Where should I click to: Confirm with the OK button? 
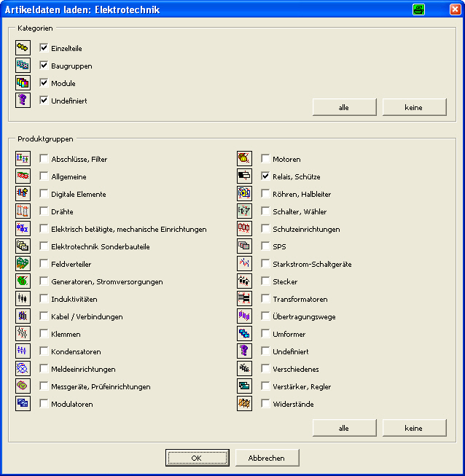point(198,458)
